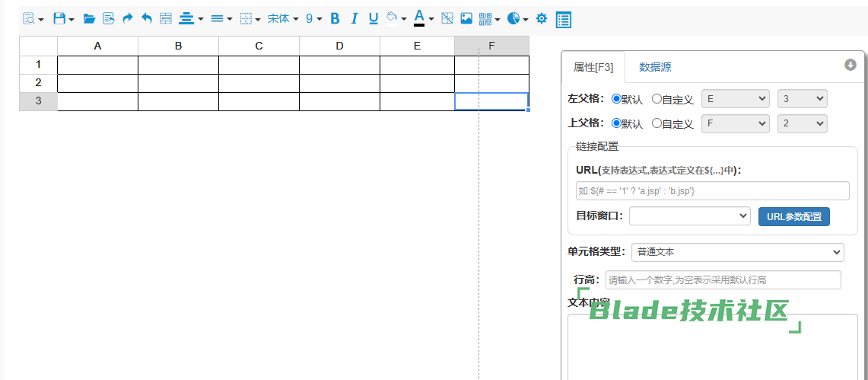The width and height of the screenshot is (868, 380).
Task: Click the URL expression input field
Action: (x=712, y=191)
